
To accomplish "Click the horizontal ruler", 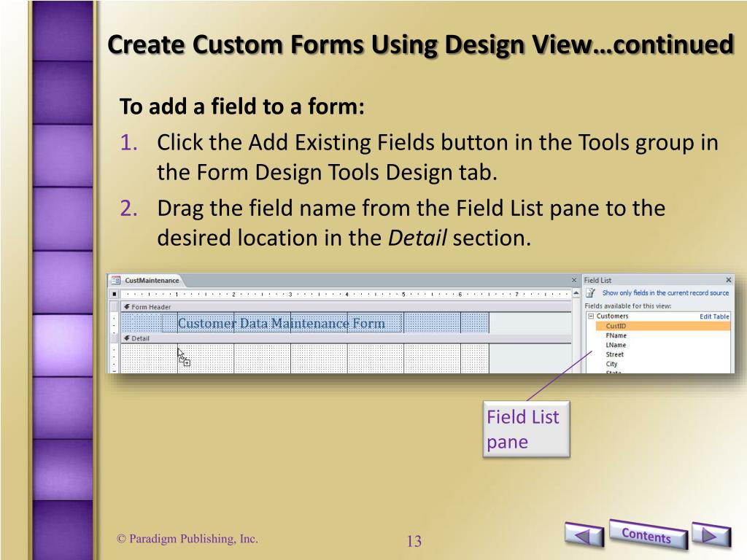I will tap(346, 294).
